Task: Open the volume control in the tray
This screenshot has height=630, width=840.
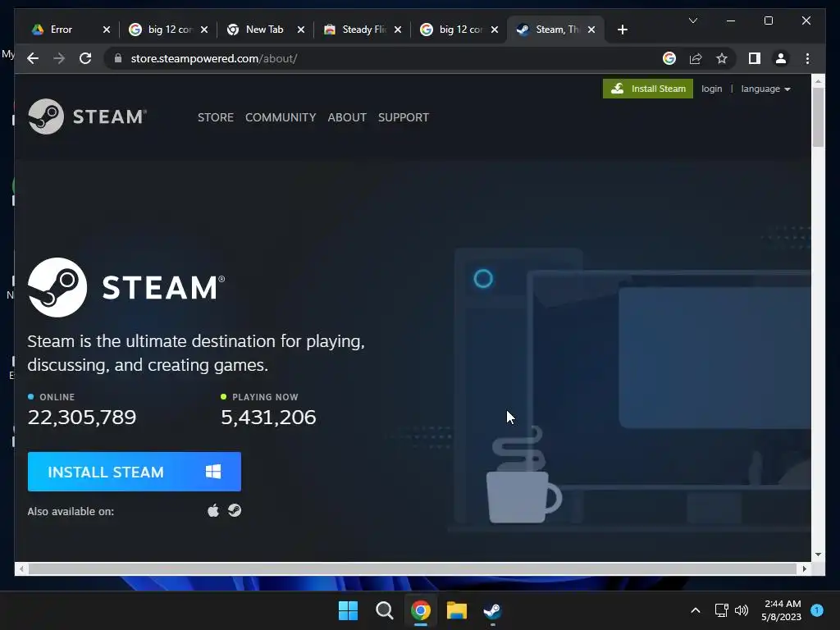Action: 742,610
